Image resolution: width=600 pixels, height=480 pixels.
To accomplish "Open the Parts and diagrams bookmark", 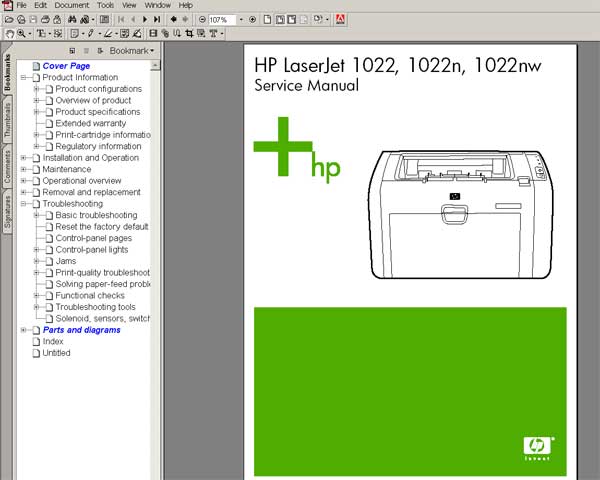I will 82,330.
